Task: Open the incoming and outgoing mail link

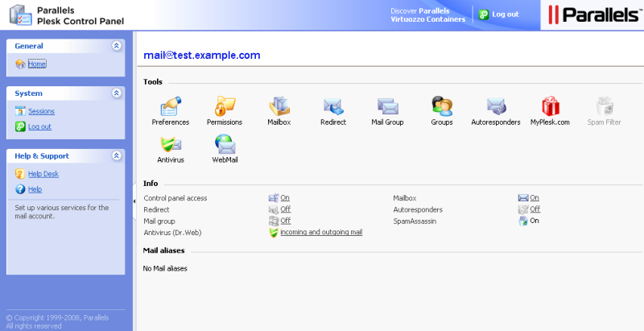Action: click(321, 233)
